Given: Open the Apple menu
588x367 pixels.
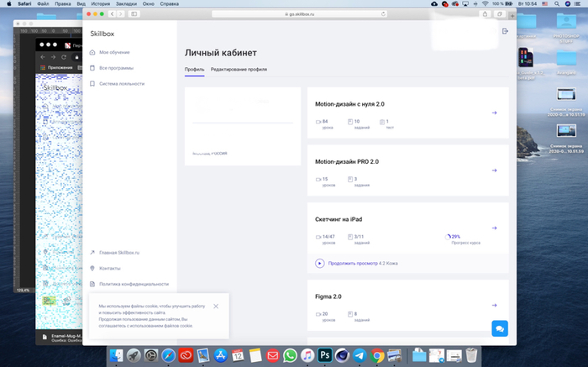Looking at the screenshot, I should 9,3.
